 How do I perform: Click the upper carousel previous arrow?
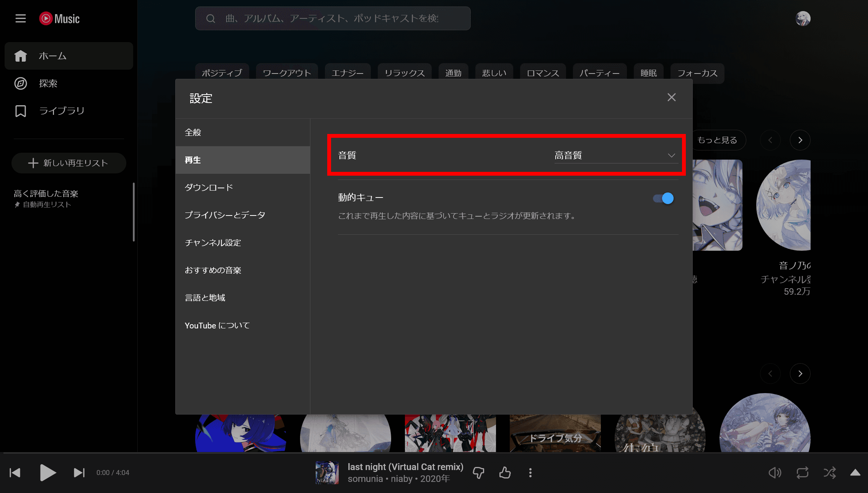point(770,140)
